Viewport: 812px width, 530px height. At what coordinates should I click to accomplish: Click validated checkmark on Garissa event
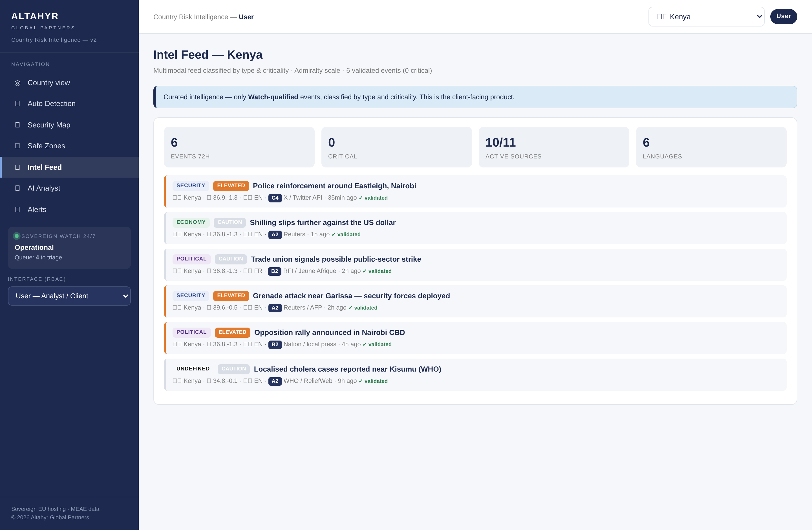click(x=363, y=308)
